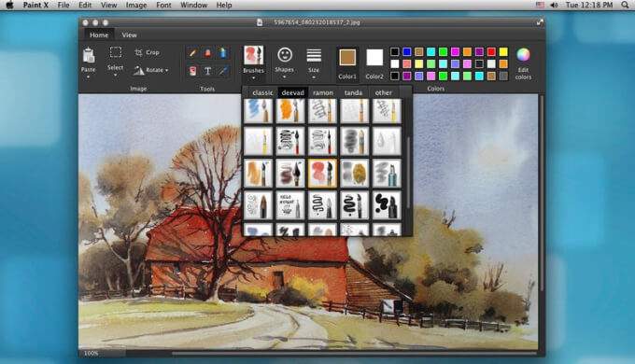Select the bold black wavy line brush
This screenshot has width=635, height=364.
point(354,205)
